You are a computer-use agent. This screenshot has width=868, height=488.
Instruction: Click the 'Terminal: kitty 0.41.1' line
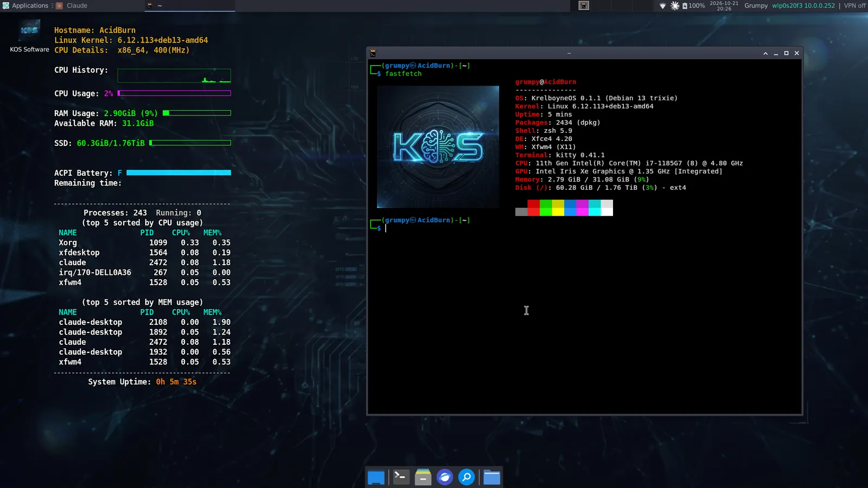coord(560,155)
